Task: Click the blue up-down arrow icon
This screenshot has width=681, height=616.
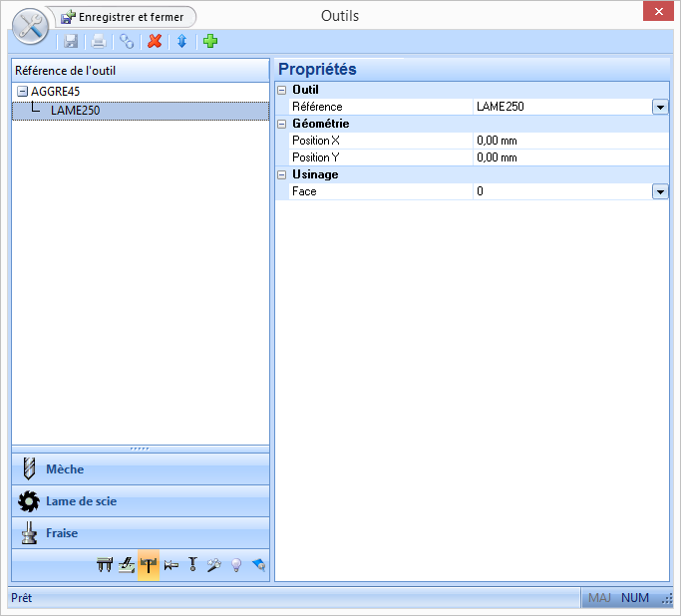Action: 181,41
